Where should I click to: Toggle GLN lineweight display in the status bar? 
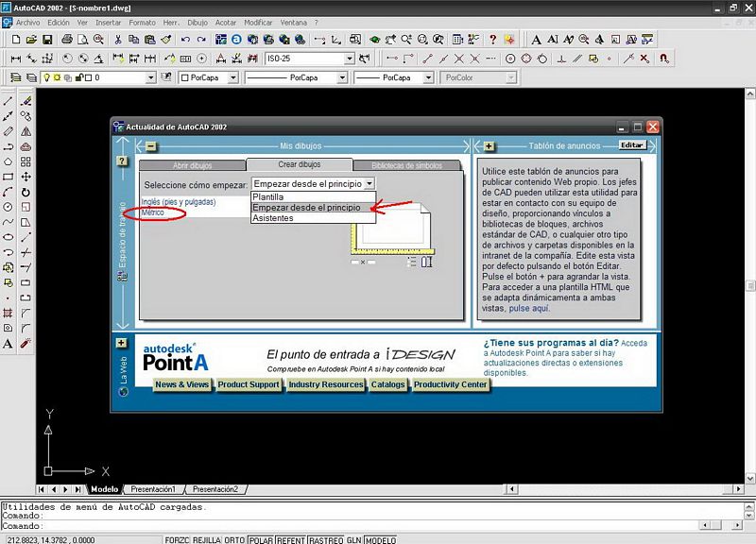coord(353,540)
